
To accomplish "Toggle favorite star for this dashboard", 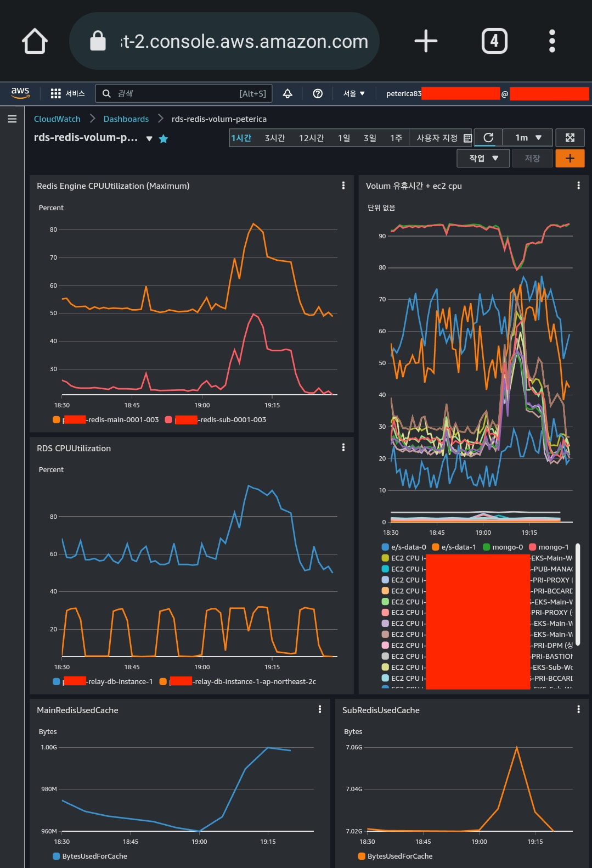I will 163,139.
